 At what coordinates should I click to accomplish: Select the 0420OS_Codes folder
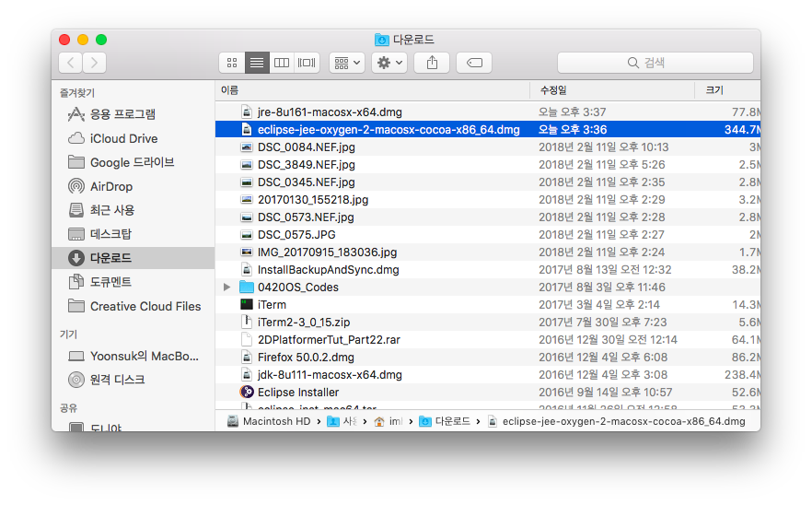(488, 288)
